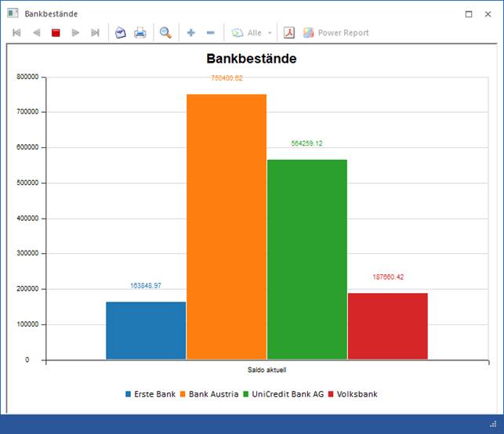Click the Alle toolbar button
Screen dimensions: 504x434
coord(247,33)
